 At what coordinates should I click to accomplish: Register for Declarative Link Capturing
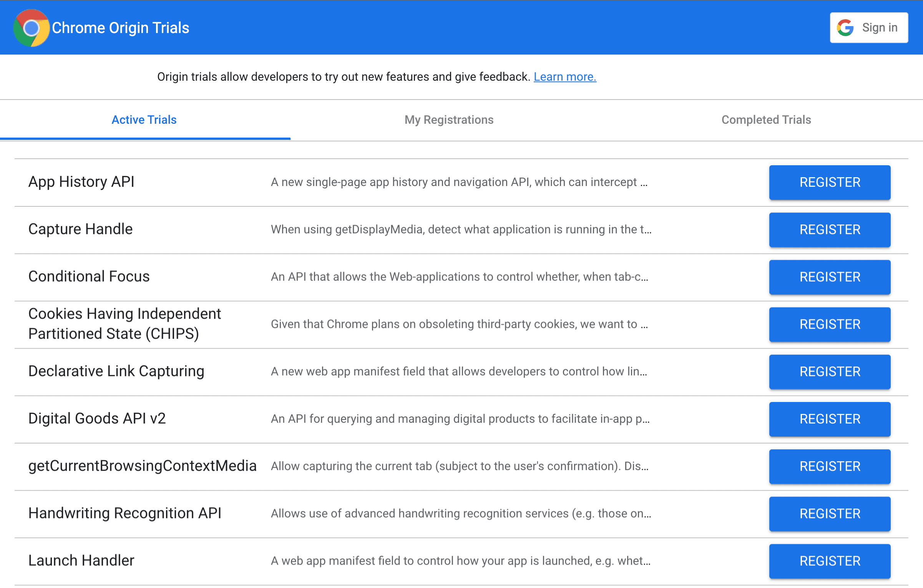829,371
